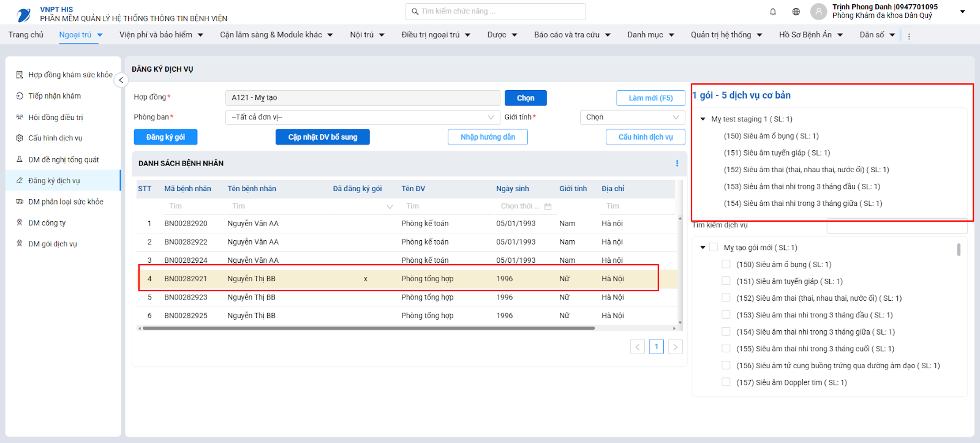The width and height of the screenshot is (980, 443).
Task: Check (152) Siêu âm thai in lower list
Action: [x=726, y=298]
